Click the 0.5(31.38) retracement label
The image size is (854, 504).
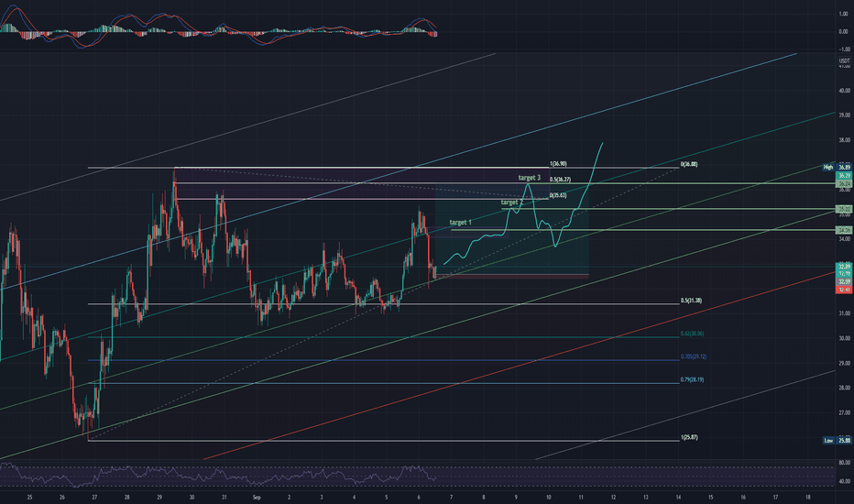tap(691, 301)
